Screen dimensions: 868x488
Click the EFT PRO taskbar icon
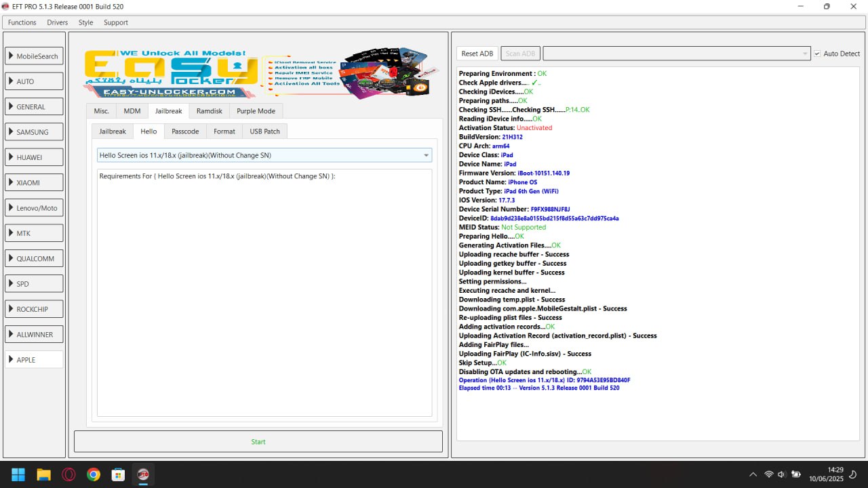pyautogui.click(x=143, y=474)
